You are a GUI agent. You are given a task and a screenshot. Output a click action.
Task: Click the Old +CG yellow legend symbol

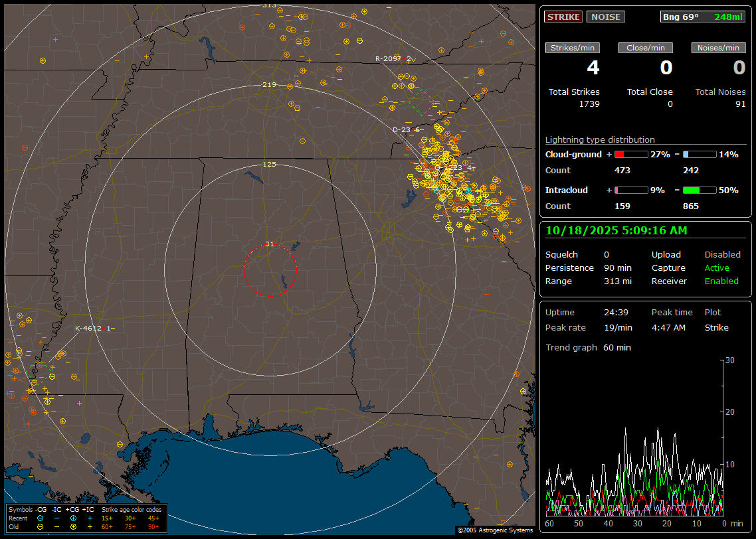coord(73,526)
